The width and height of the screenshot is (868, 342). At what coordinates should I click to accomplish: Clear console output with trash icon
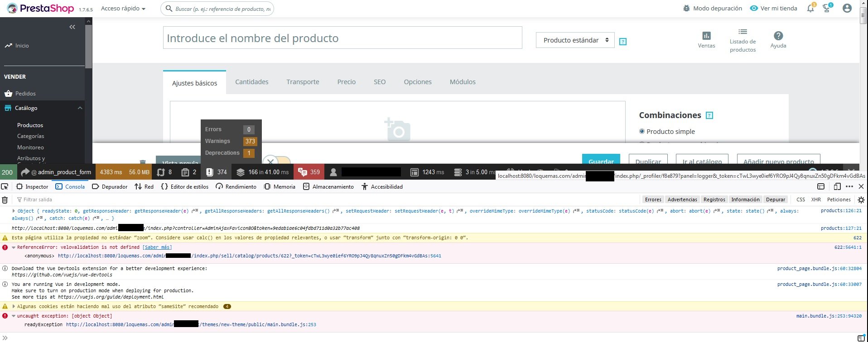(x=5, y=199)
